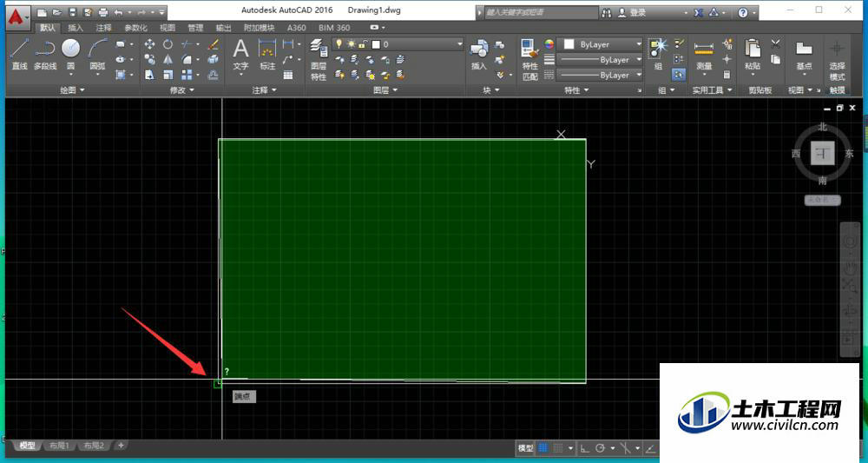
Task: Open the Insert (插入) ribbon tab
Action: [x=76, y=28]
